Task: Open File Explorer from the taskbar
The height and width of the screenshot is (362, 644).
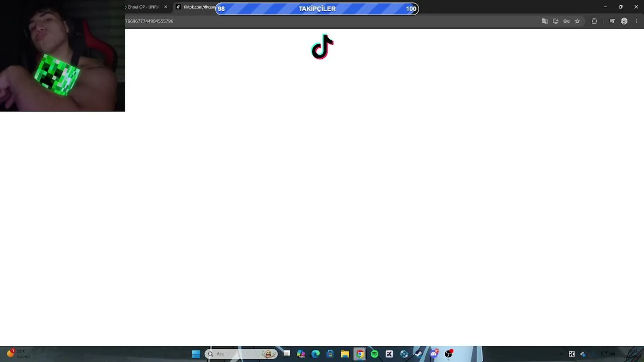Action: [x=345, y=354]
